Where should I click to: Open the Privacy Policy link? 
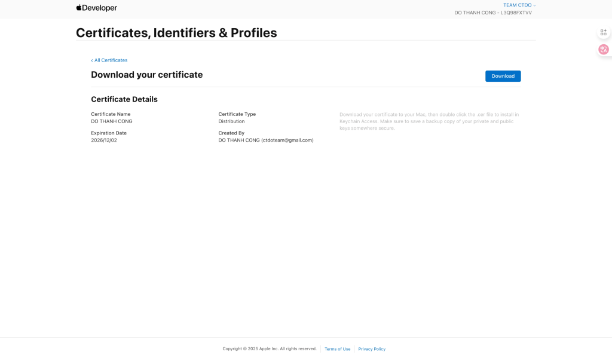[x=372, y=349]
